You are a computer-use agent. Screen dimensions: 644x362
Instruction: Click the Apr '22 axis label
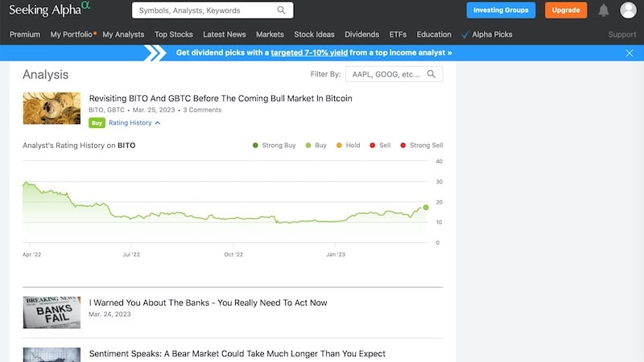coord(31,254)
